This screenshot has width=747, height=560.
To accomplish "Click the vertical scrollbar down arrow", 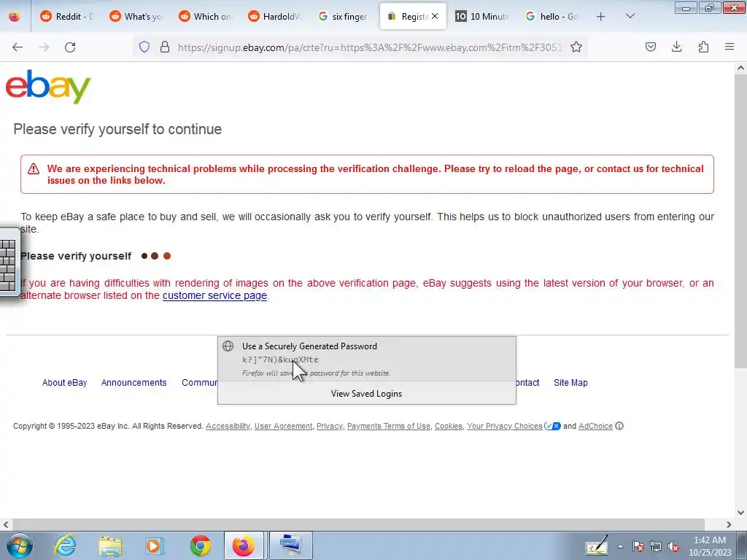I will coord(740,513).
